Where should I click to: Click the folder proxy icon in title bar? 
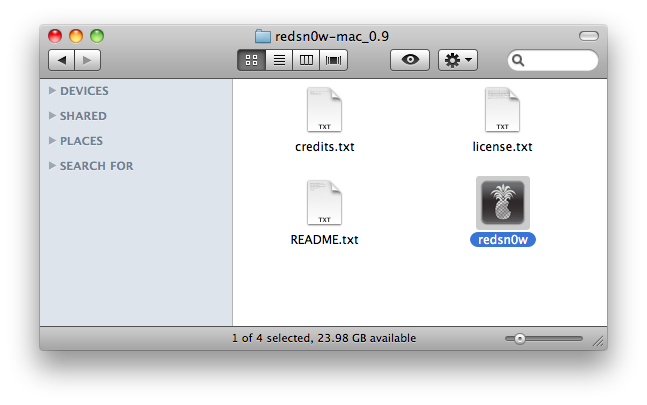click(263, 37)
